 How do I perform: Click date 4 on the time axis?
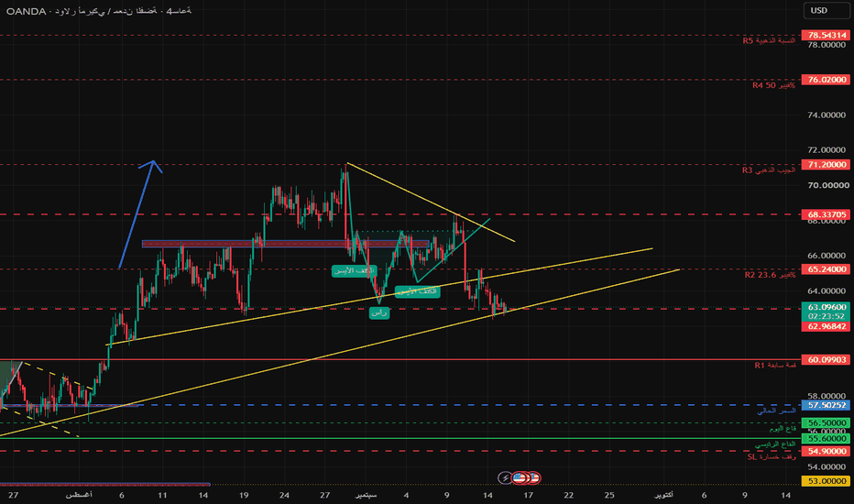click(406, 495)
